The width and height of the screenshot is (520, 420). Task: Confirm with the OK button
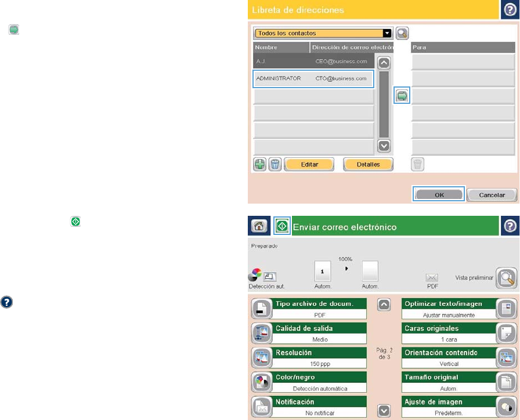[x=439, y=194]
